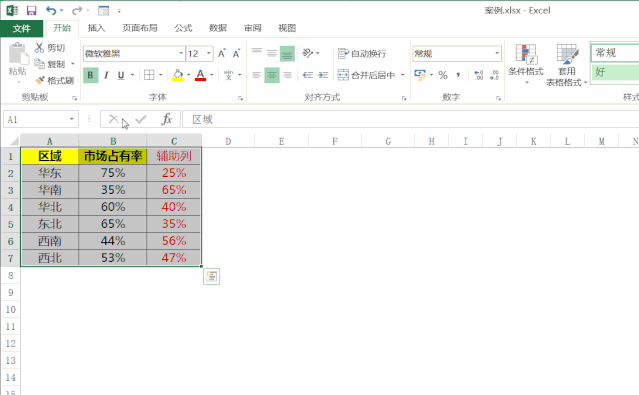
Task: Toggle bottom vertical alignment
Action: 287,53
